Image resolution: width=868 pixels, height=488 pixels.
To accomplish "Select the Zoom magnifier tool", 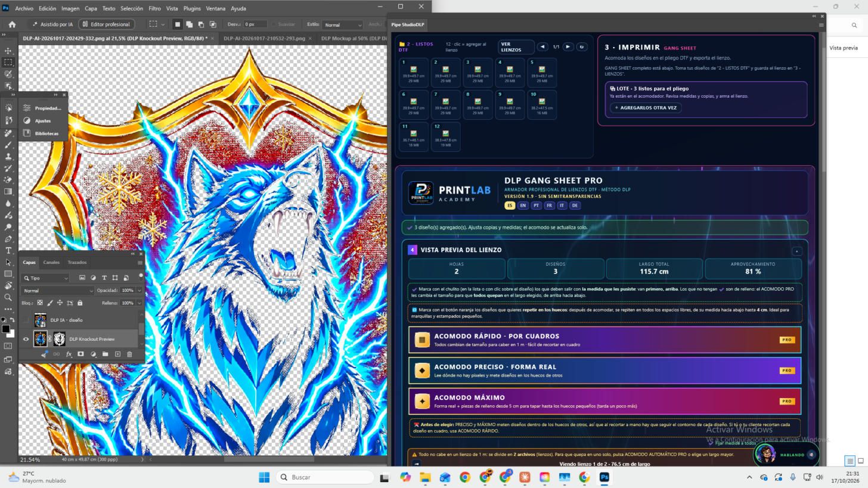I will click(x=8, y=297).
